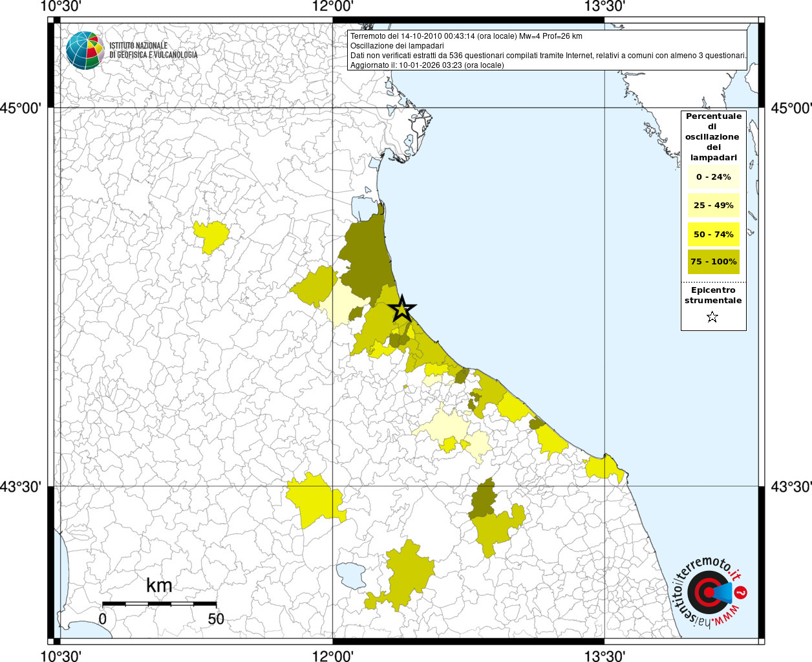Click the 'Epicentro strumentale' legend label
812x662 pixels.
713,295
